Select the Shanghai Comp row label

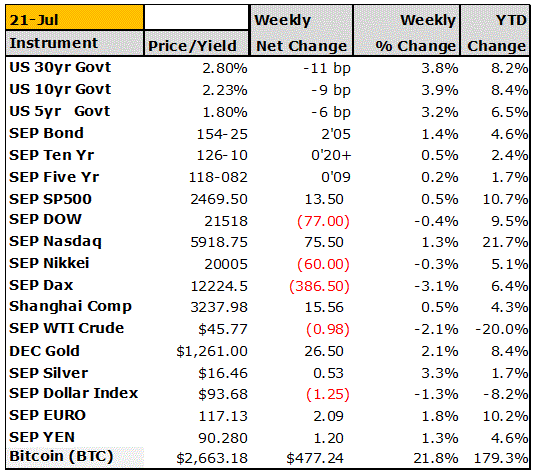coord(70,307)
